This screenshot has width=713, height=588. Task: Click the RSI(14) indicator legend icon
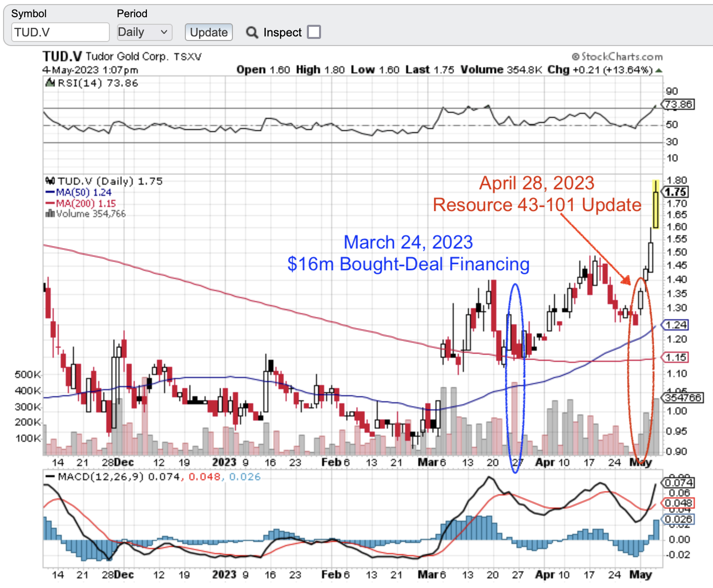pyautogui.click(x=50, y=83)
